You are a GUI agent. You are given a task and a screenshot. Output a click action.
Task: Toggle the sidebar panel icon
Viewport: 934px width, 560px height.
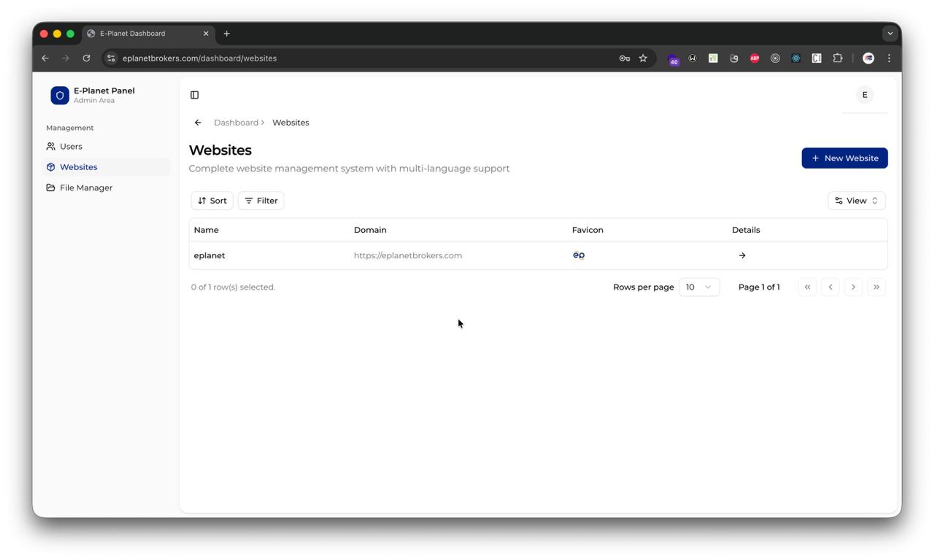(x=194, y=95)
